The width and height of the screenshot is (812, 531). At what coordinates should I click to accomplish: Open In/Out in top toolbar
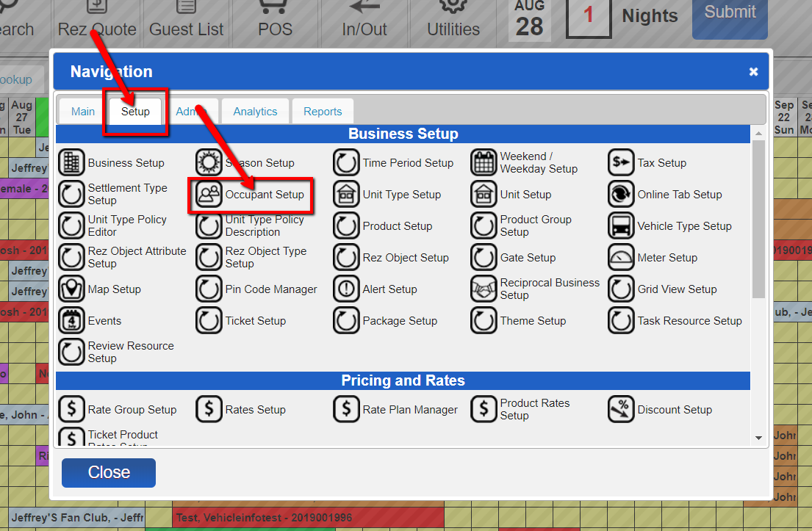coord(364,21)
